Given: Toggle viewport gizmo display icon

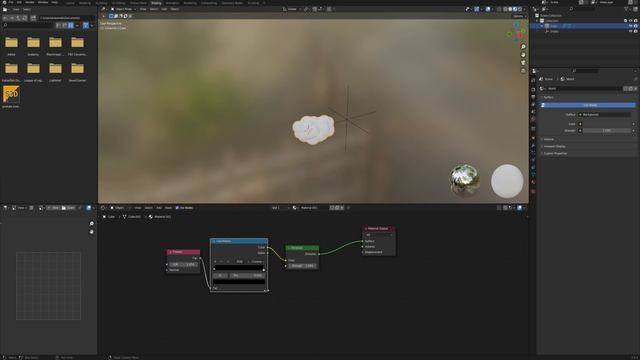Looking at the screenshot, I should 477,9.
